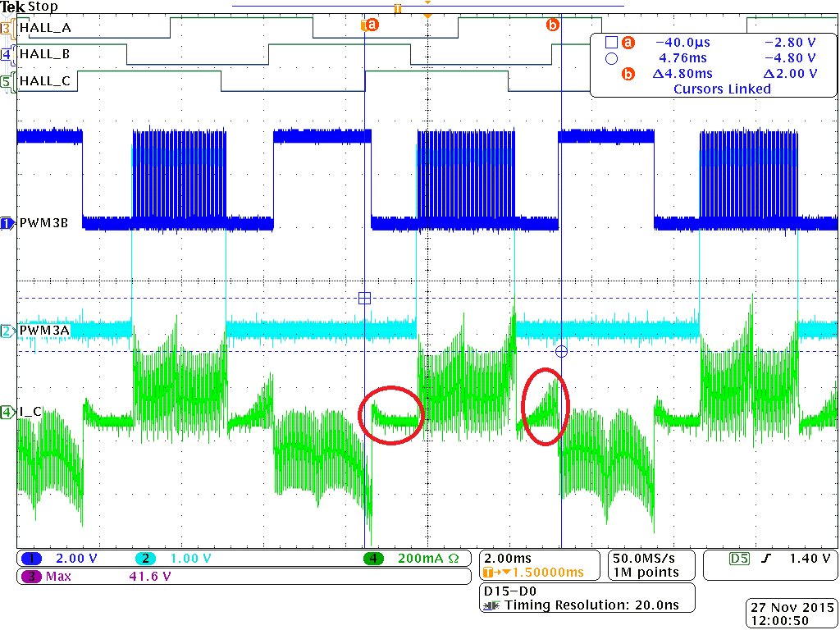840x630 pixels.
Task: Click the cursor 'b' label badge
Action: [x=552, y=25]
